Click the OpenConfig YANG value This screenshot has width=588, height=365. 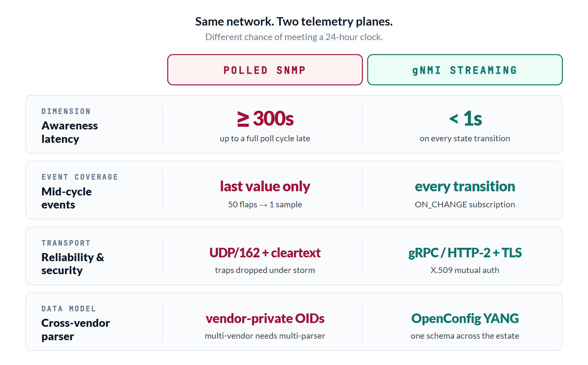click(x=465, y=318)
